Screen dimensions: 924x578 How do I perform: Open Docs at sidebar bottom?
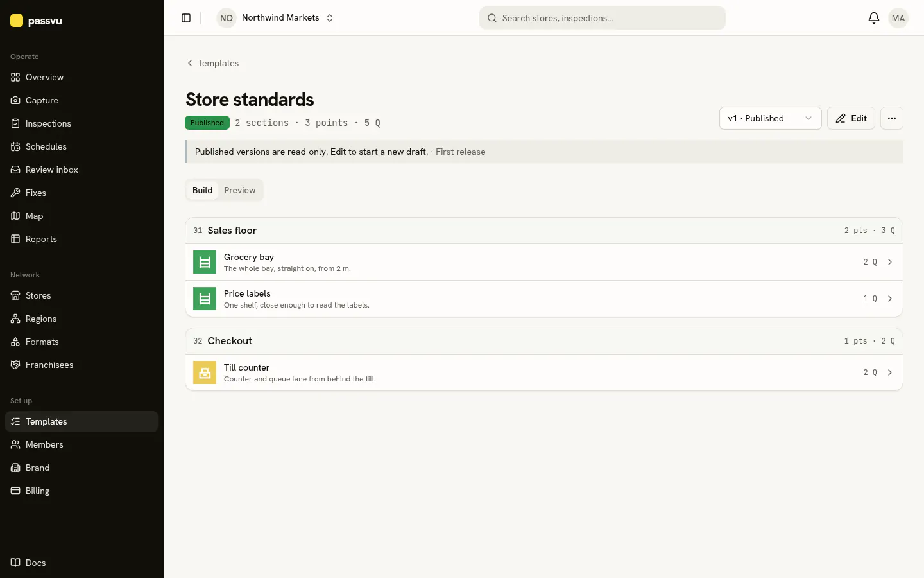click(81, 563)
